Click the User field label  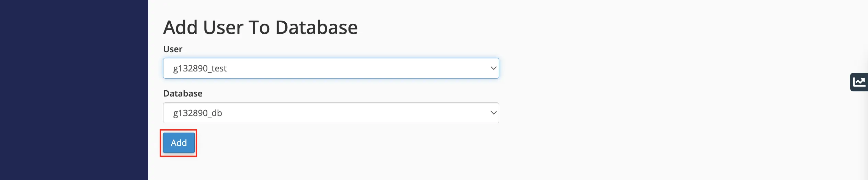[173, 49]
